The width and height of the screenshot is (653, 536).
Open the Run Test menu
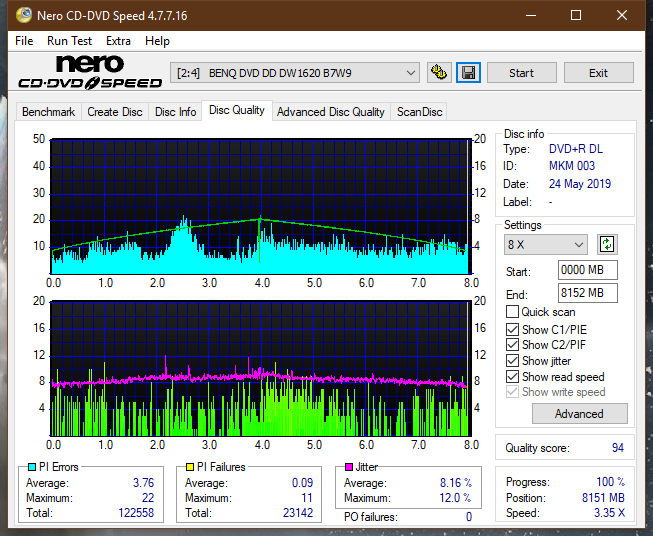coord(69,41)
